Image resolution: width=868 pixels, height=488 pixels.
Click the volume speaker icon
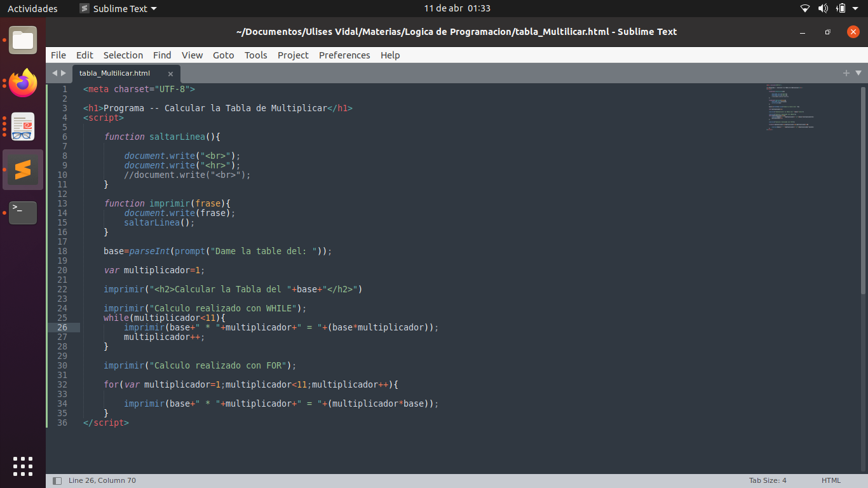[823, 8]
